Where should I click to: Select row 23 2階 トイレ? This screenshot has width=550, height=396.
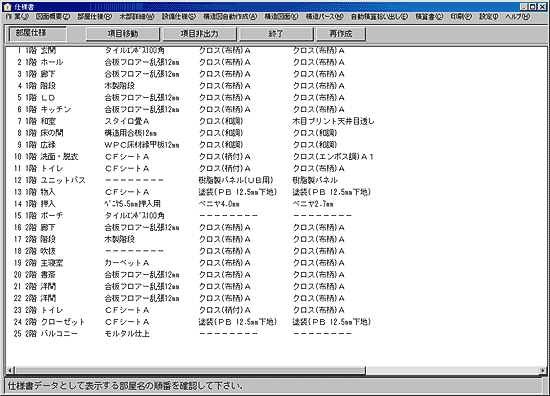click(179, 310)
